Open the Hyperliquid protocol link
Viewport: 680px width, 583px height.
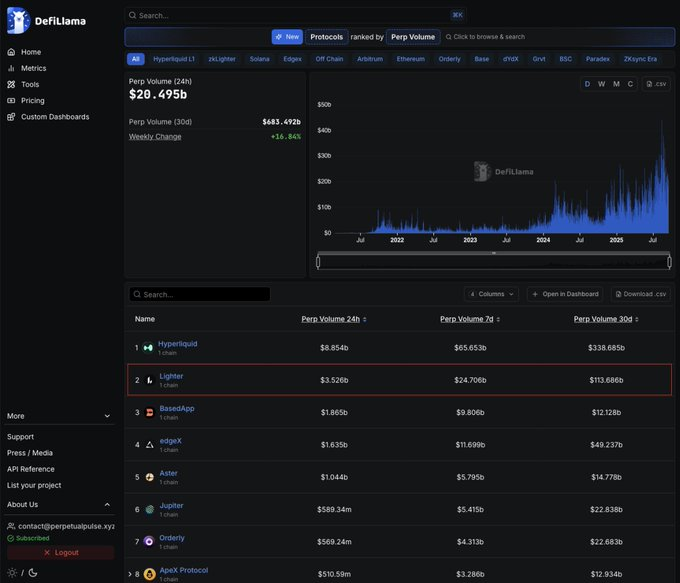177,344
